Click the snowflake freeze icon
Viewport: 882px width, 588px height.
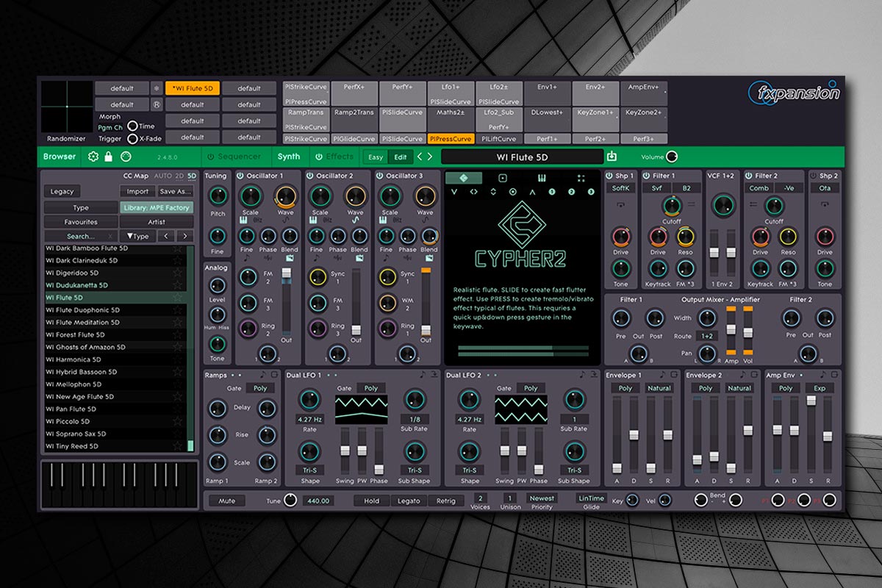point(155,88)
